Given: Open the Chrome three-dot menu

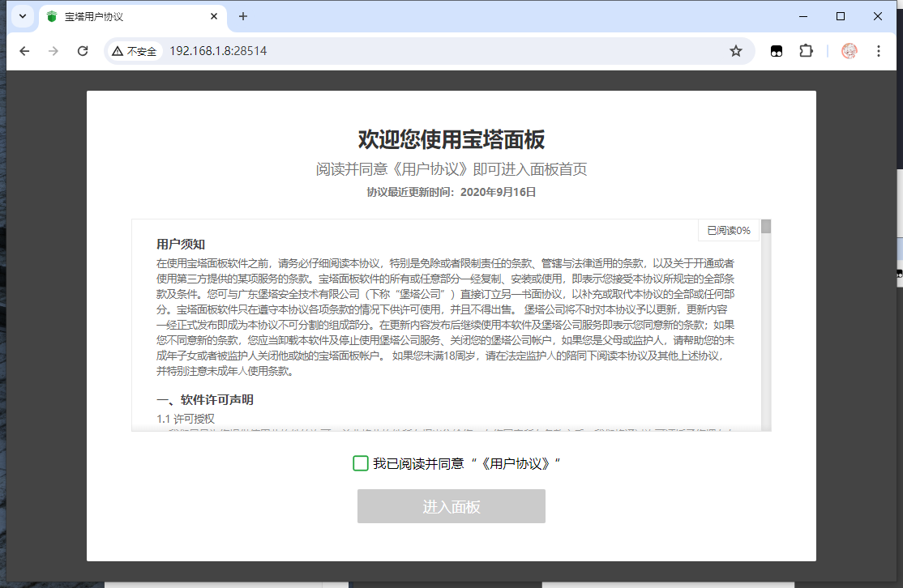Looking at the screenshot, I should point(879,51).
